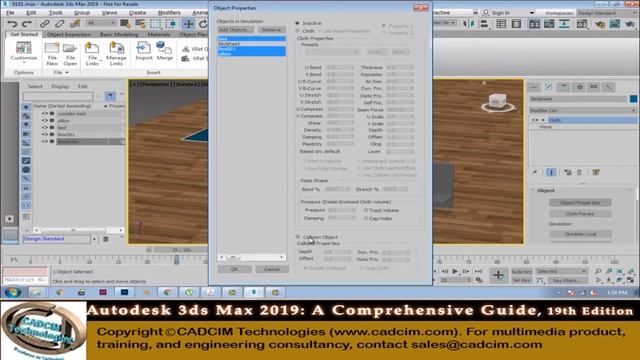
Task: Expand the File panel dropdown arrow in ribbon
Action: click(x=67, y=73)
